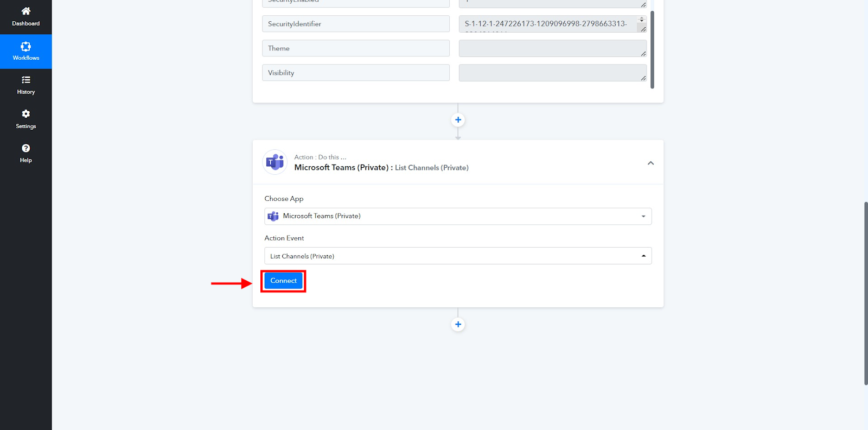Click the Connect button
868x430 pixels.
pos(283,281)
